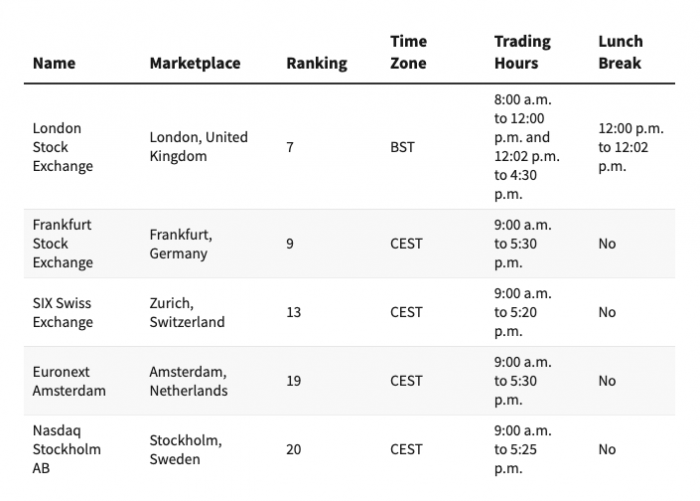Click the Name column header
Screen dimensions: 700x501
click(54, 63)
